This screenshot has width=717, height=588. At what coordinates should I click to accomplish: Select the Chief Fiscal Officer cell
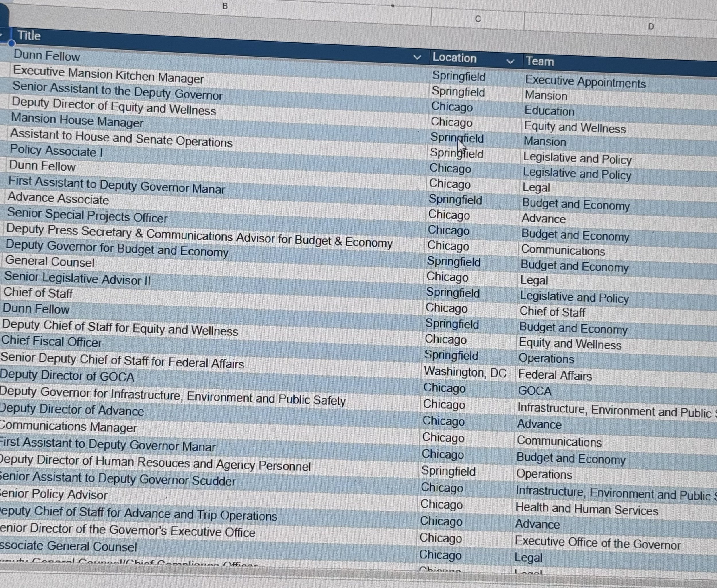point(52,341)
